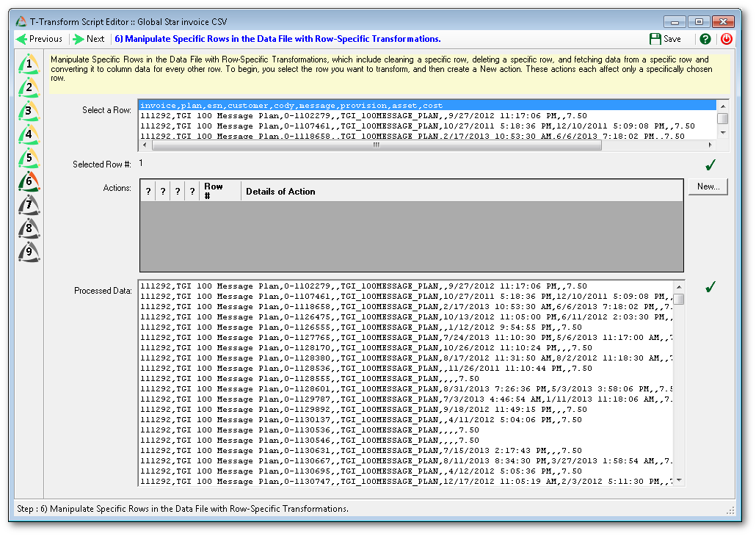Screen dimensions: 756x536
Task: Click processed row with esn 0-1128170
Action: 406,348
